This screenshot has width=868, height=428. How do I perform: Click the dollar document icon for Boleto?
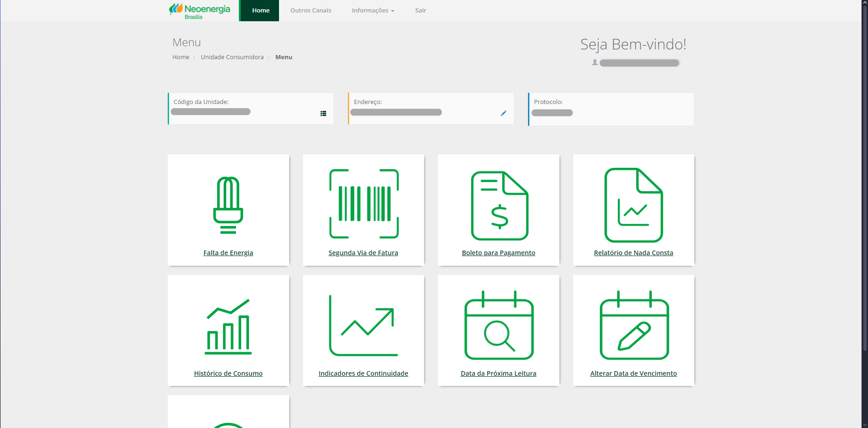pos(499,206)
